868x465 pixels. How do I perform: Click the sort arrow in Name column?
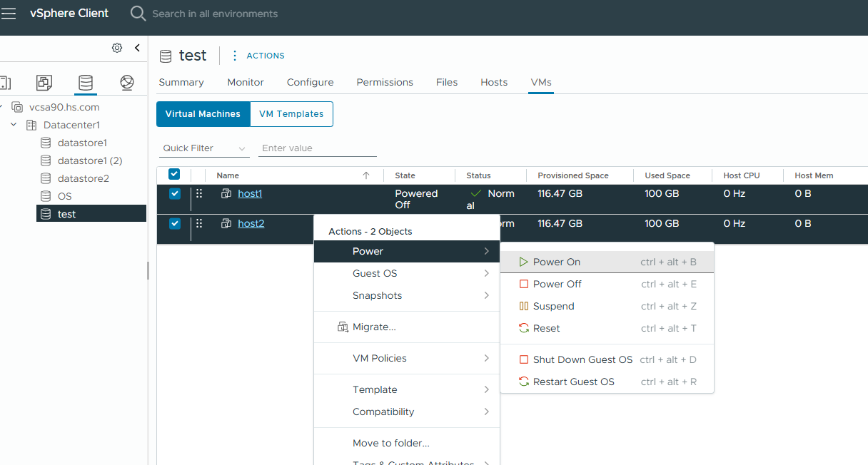pyautogui.click(x=366, y=175)
